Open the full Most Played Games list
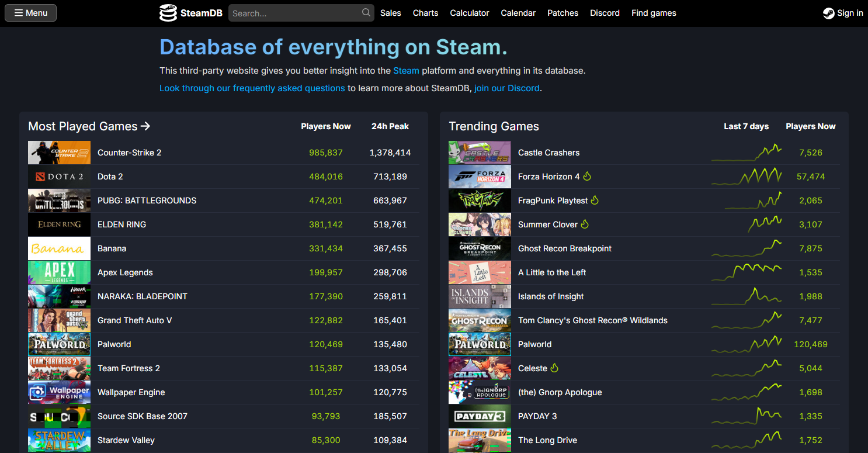 click(89, 126)
